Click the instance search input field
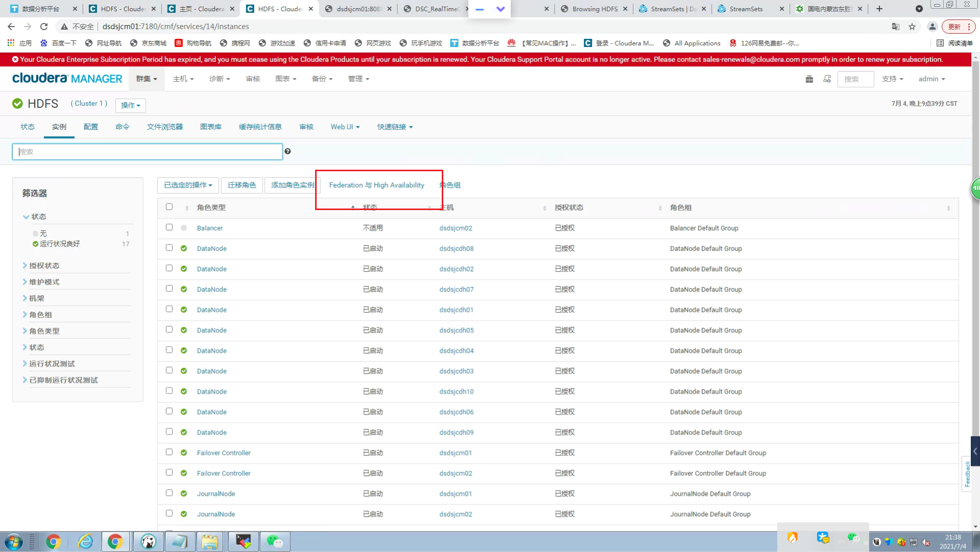The height and width of the screenshot is (552, 980). tap(147, 151)
